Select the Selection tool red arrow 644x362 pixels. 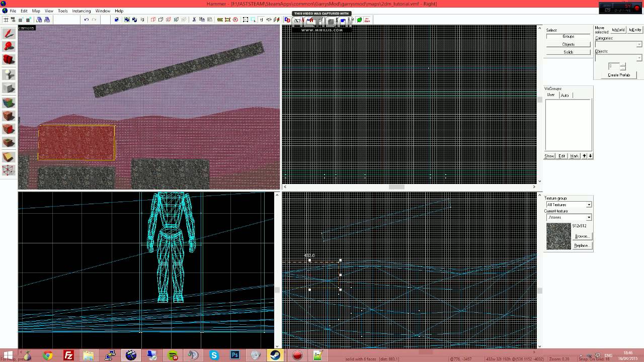9,34
